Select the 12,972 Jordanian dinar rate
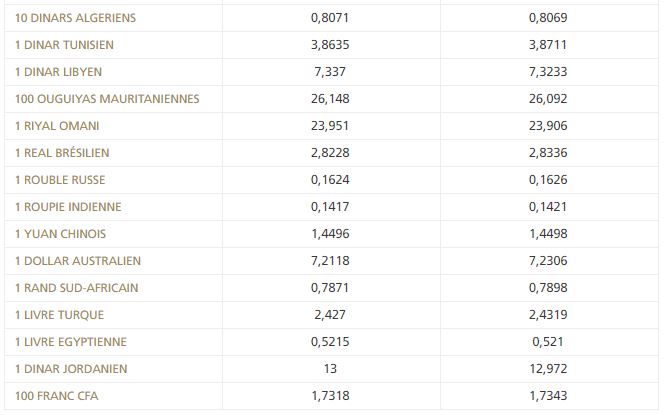Image resolution: width=665 pixels, height=415 pixels. 551,369
